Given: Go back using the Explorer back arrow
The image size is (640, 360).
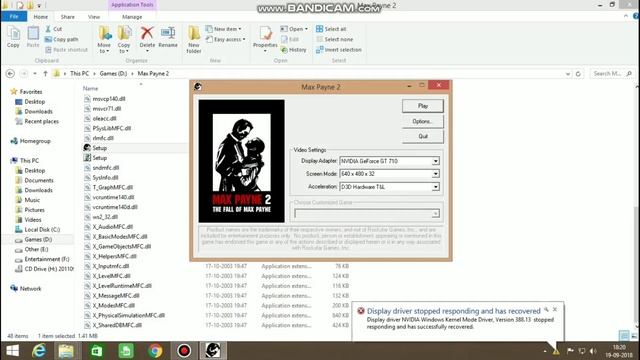Looking at the screenshot, I should [x=10, y=73].
